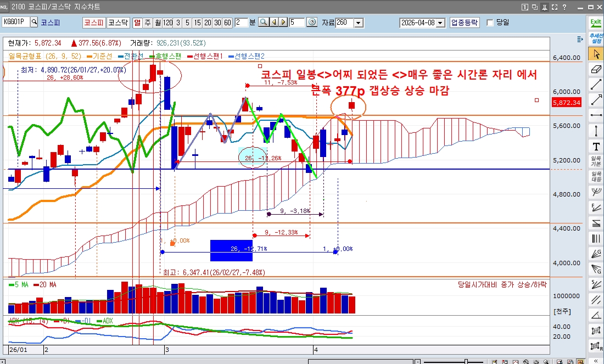Enable the 당일 checkbox
Image resolution: width=604 pixels, height=364 pixels.
[x=490, y=23]
